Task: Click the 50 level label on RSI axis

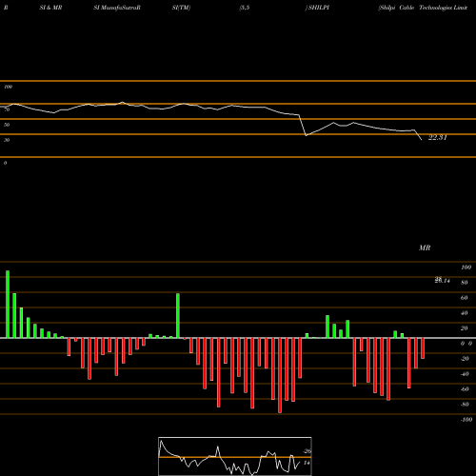Action: 7,125
